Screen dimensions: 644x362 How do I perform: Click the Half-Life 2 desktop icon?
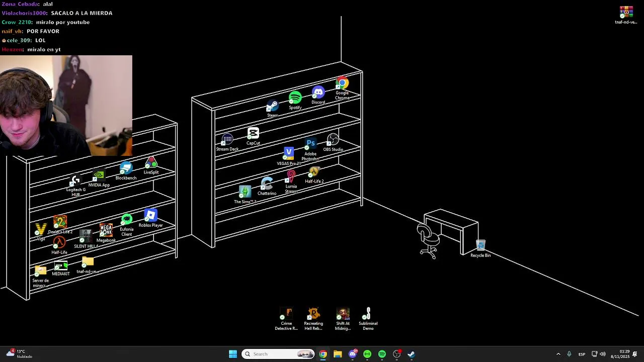[x=314, y=175]
